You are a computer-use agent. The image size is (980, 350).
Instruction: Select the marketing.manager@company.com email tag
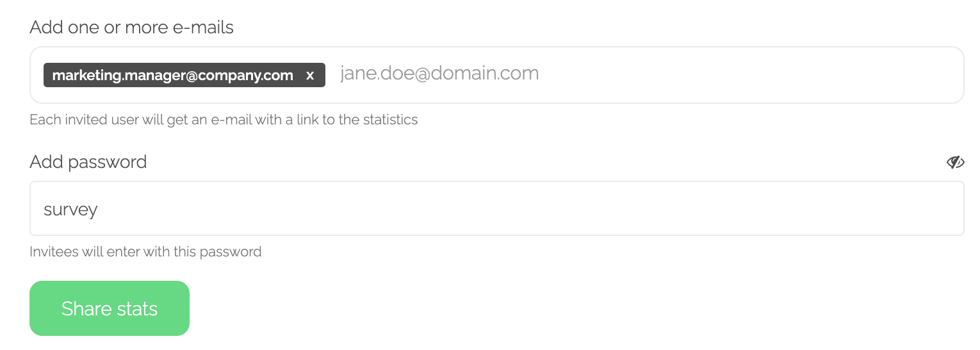click(x=173, y=76)
